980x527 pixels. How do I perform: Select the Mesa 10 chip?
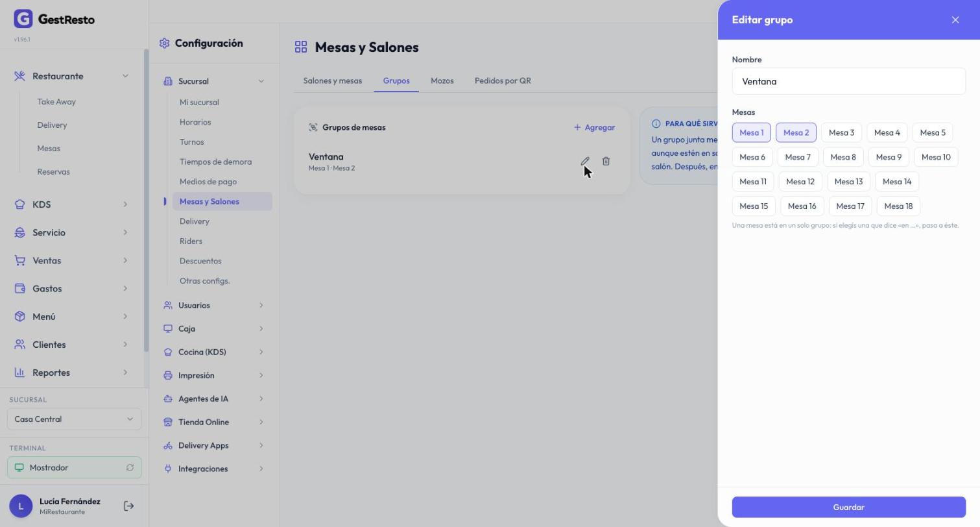point(936,157)
